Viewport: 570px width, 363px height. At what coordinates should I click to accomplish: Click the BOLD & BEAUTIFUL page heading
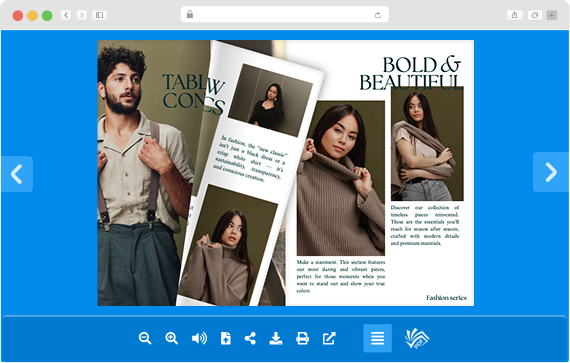pos(412,73)
